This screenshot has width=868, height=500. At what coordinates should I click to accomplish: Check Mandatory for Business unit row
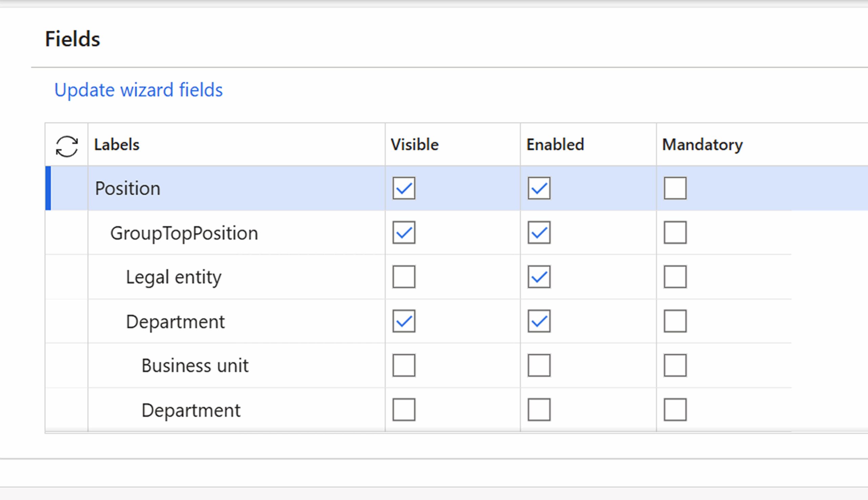coord(675,365)
